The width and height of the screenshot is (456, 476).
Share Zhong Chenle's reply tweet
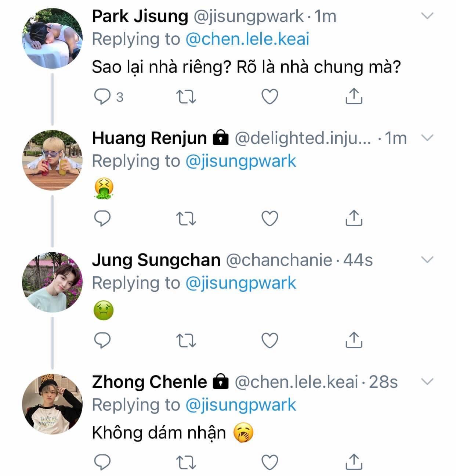(x=354, y=462)
